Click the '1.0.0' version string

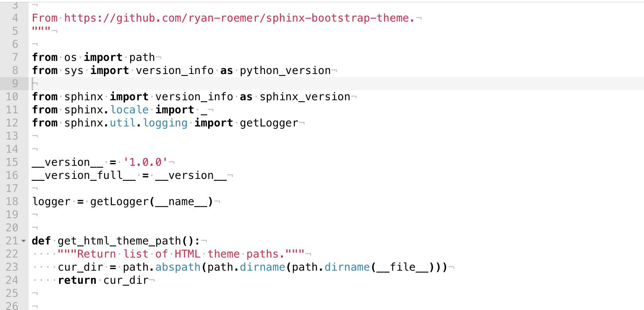pyautogui.click(x=146, y=162)
